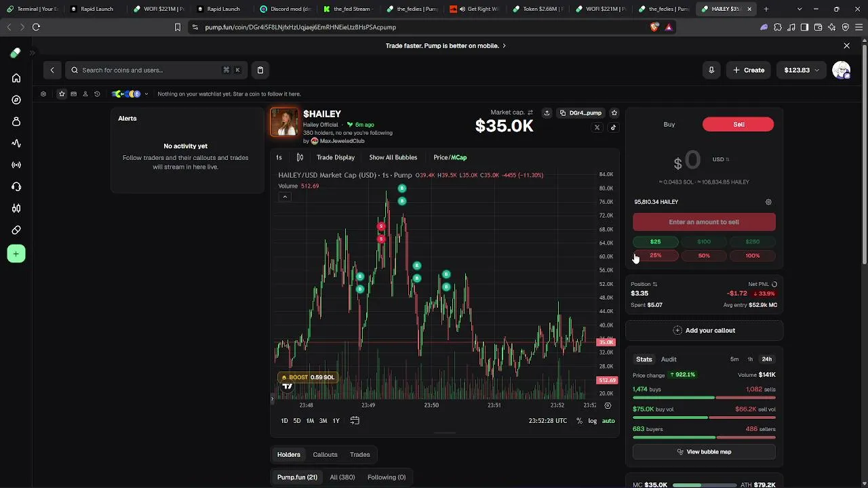Click View bubble map
868x488 pixels.
[704, 452]
